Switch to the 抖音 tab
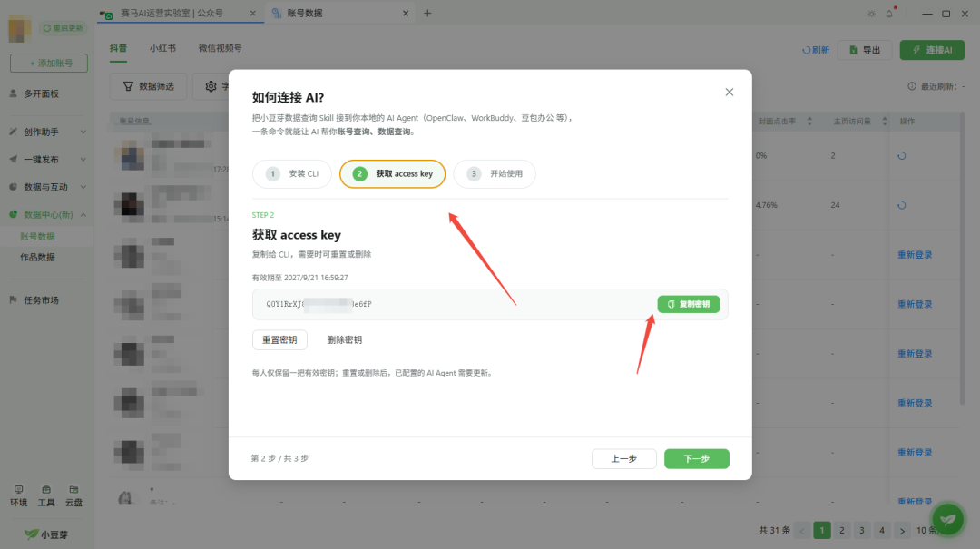 118,48
